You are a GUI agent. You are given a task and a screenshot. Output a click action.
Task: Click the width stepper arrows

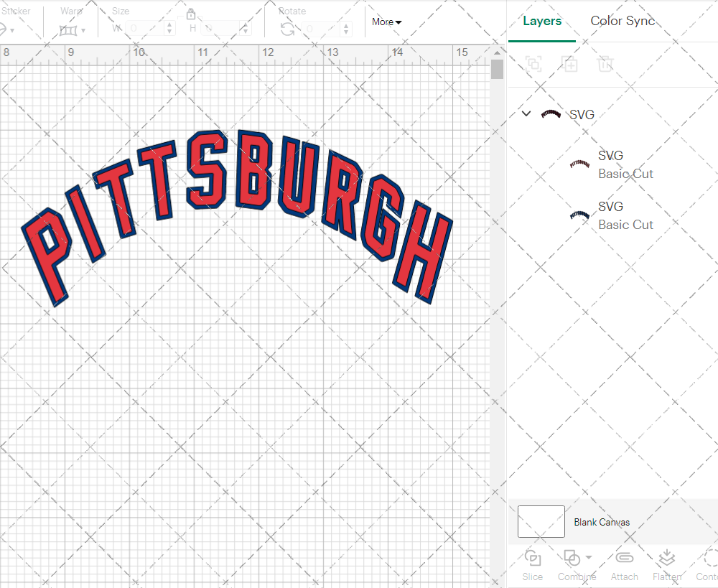(x=169, y=29)
